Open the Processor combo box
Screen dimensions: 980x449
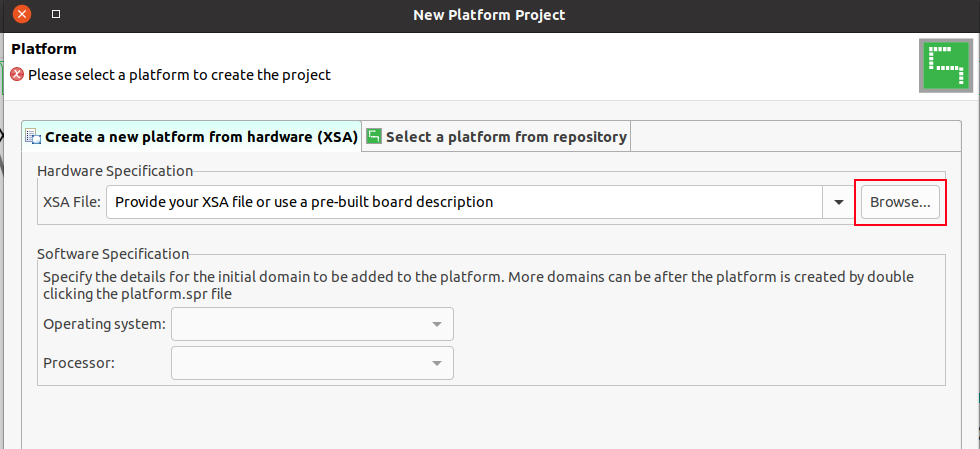(312, 363)
